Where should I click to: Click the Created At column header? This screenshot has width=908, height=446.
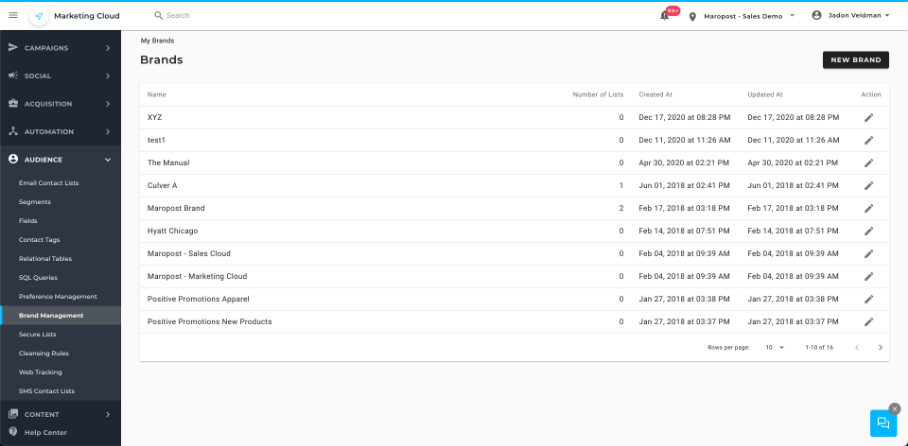[655, 94]
